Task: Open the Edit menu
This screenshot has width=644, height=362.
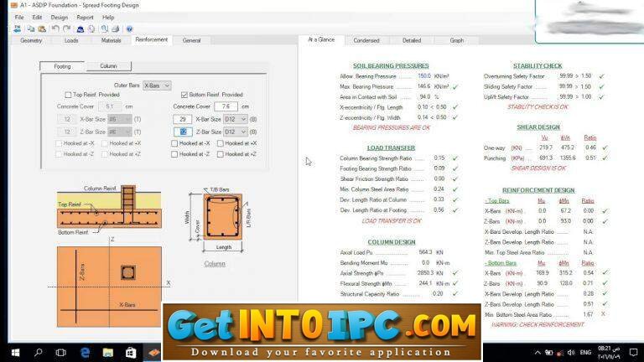Action: coord(37,18)
